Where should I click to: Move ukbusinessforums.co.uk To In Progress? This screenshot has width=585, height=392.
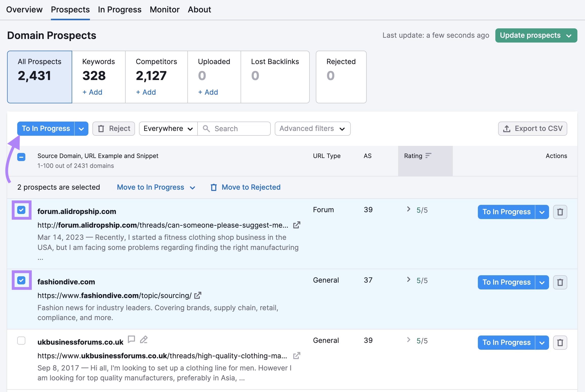(x=506, y=343)
